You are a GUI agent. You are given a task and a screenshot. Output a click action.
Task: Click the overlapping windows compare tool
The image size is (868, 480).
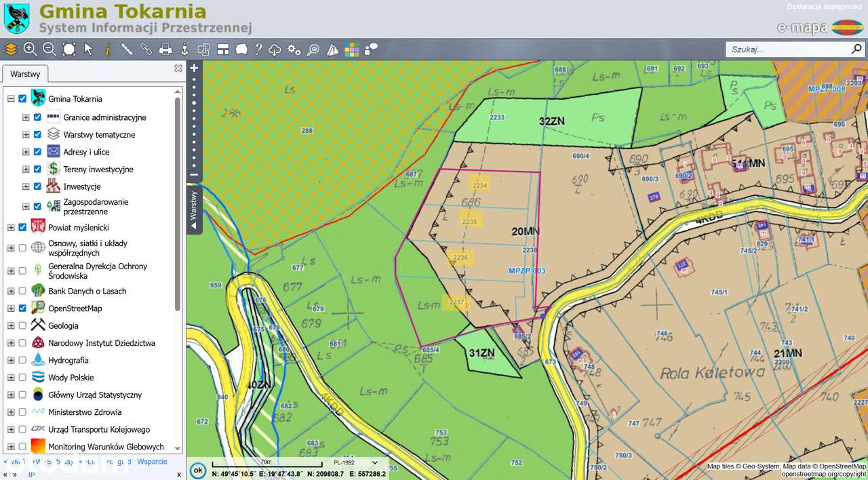(203, 49)
